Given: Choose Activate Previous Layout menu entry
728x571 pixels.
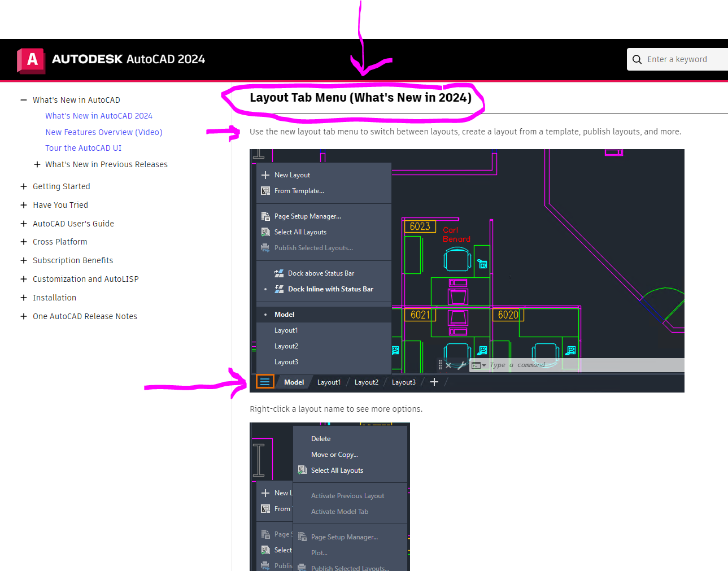Looking at the screenshot, I should (350, 496).
